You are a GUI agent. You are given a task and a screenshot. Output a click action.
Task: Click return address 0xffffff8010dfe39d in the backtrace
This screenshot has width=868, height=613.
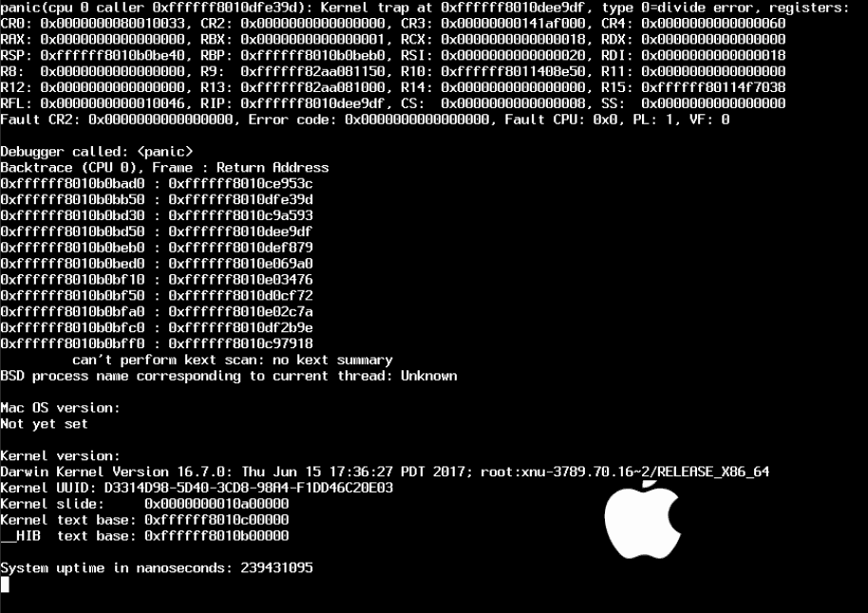pyautogui.click(x=241, y=199)
